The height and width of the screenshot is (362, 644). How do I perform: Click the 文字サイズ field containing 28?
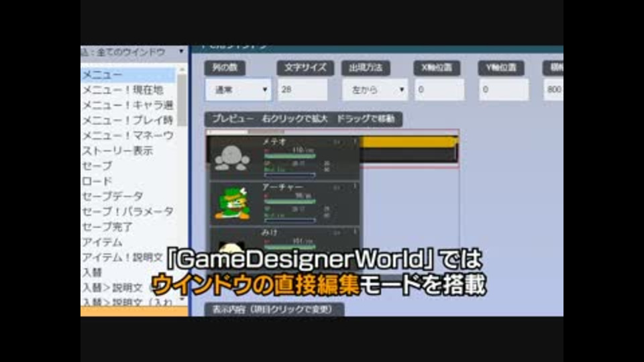point(303,89)
